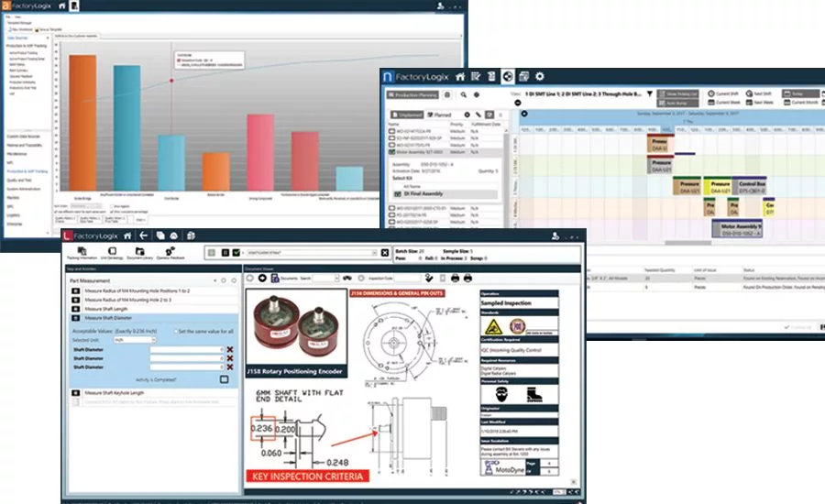
Task: Click the Production Planning button
Action: [412, 95]
